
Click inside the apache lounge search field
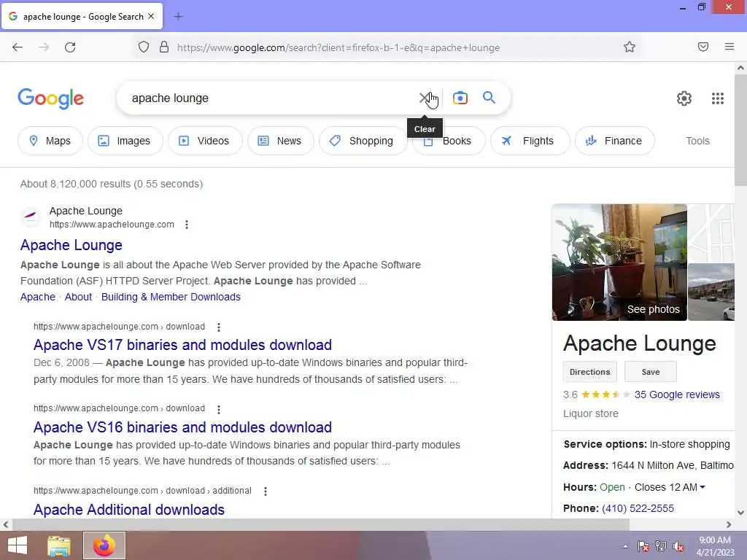click(x=271, y=98)
